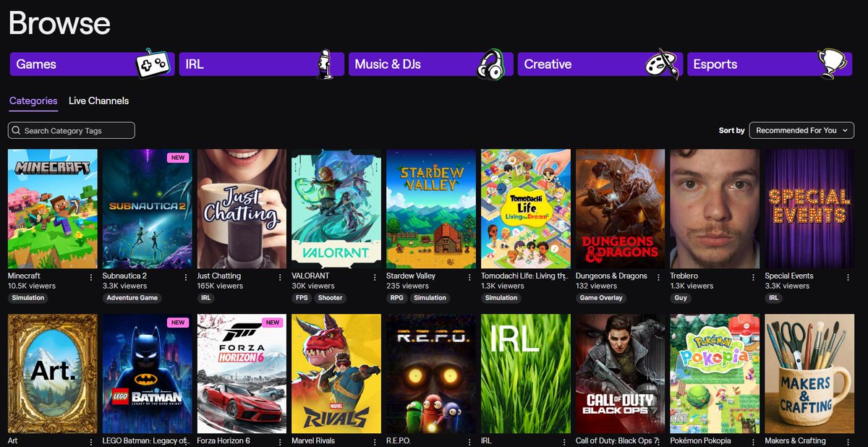Open the Recommended For You sort dropdown
Viewport: 868px width, 447px height.
pyautogui.click(x=801, y=130)
